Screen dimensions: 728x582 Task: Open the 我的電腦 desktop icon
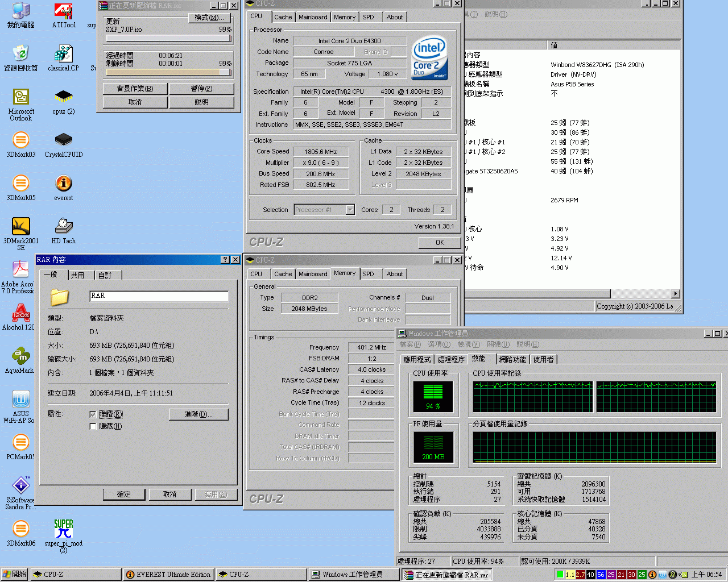20,15
